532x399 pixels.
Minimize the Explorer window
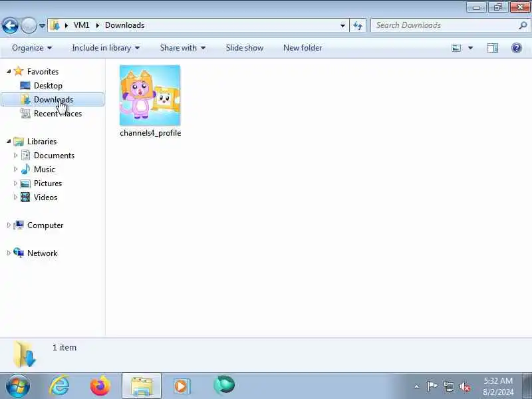pyautogui.click(x=476, y=7)
